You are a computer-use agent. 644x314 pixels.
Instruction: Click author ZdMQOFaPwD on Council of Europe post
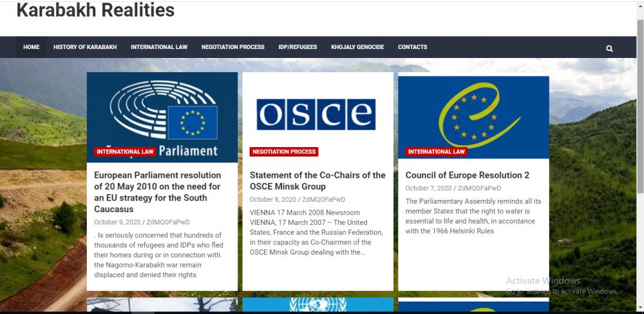[479, 188]
